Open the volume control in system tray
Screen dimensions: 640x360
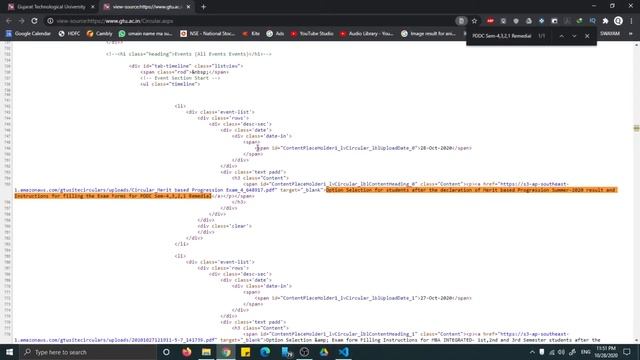point(562,352)
